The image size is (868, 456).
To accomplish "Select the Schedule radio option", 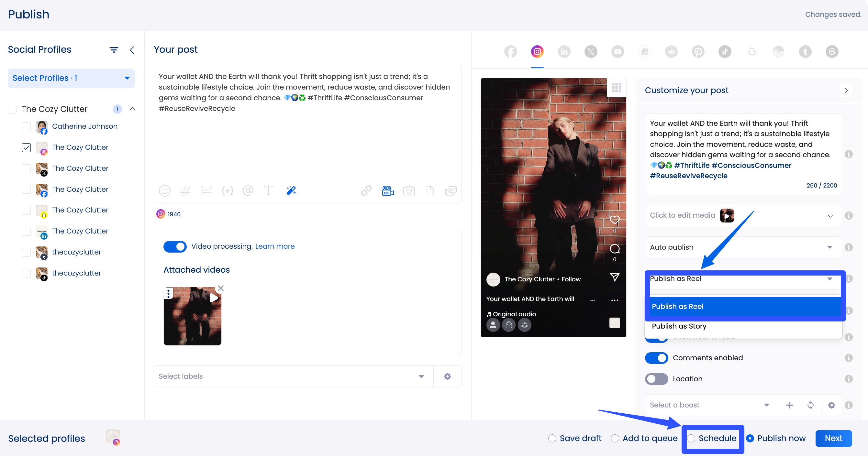I will pyautogui.click(x=692, y=438).
